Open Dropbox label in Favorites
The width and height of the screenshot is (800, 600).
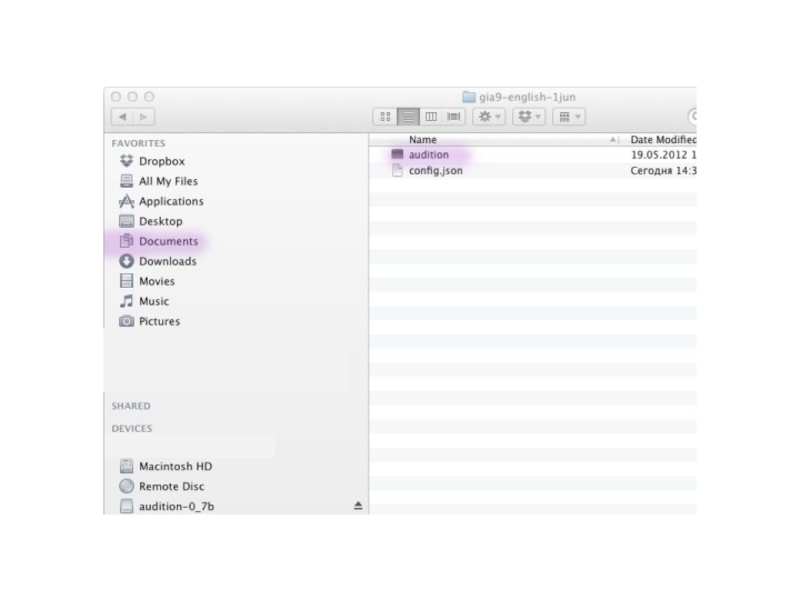162,161
